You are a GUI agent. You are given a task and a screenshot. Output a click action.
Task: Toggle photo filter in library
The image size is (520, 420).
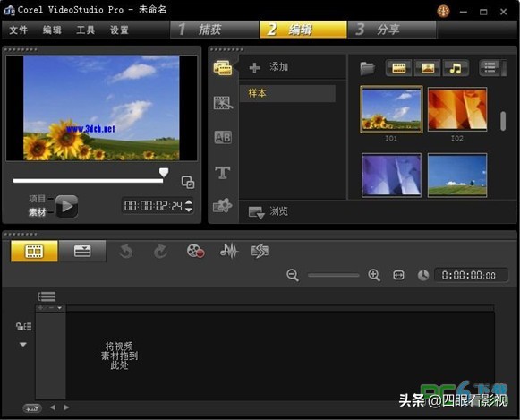tap(428, 68)
